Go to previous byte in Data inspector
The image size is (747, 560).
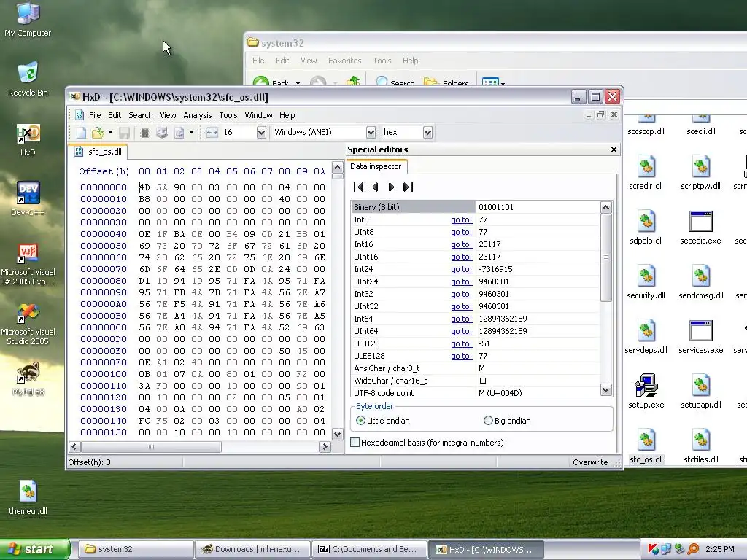375,187
